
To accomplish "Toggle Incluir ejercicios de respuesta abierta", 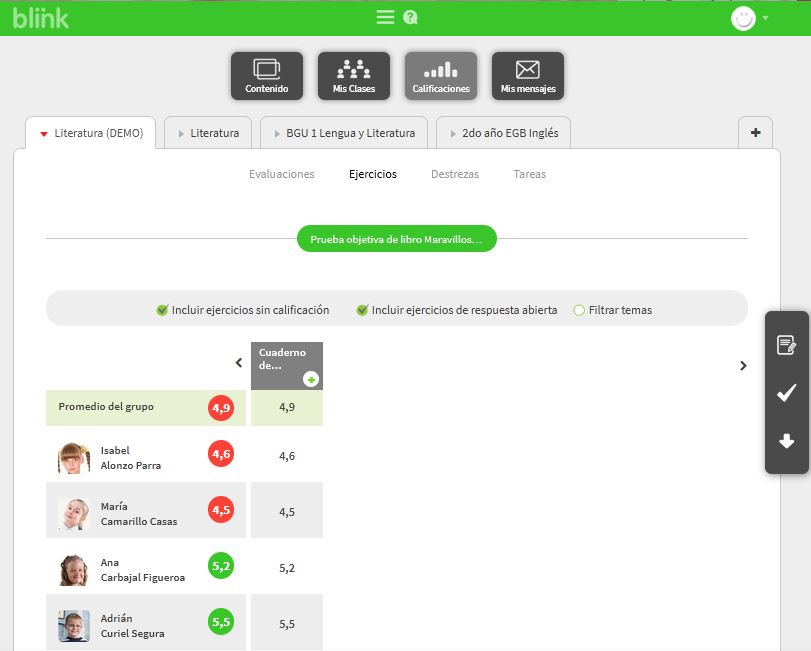I will [x=362, y=310].
